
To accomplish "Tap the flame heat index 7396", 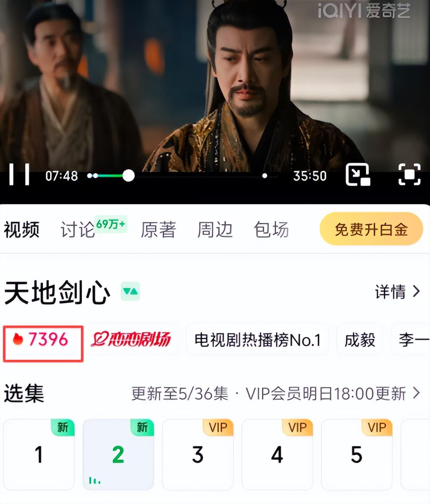I will [x=40, y=339].
